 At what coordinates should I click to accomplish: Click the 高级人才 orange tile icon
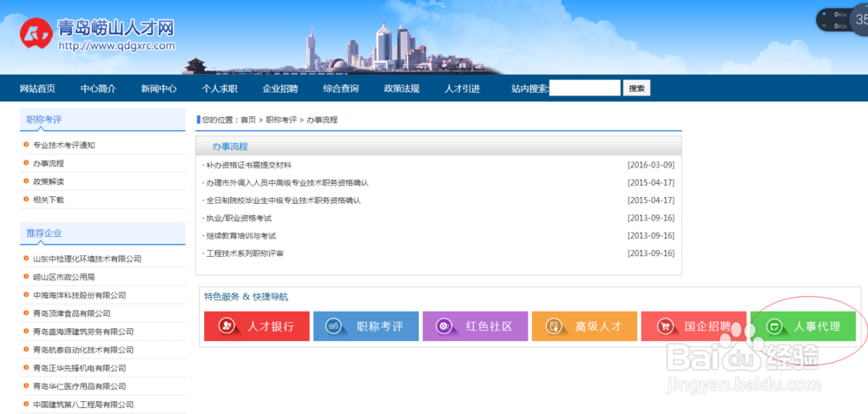point(554,326)
